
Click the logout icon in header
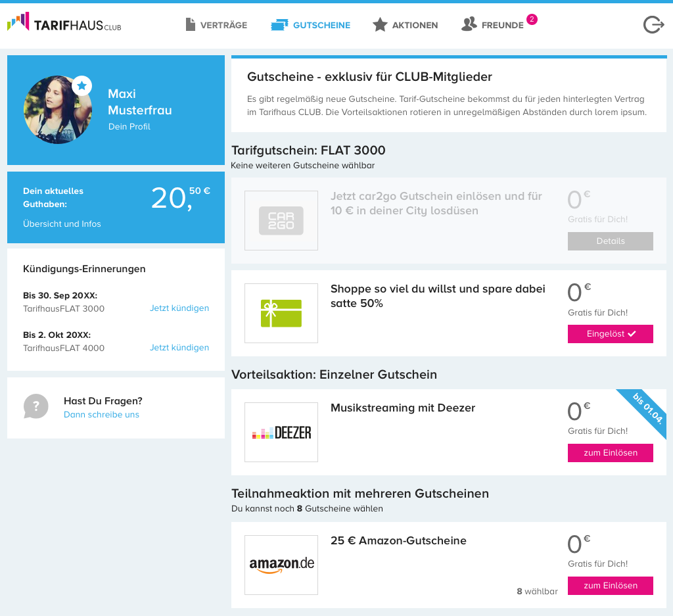coord(653,25)
